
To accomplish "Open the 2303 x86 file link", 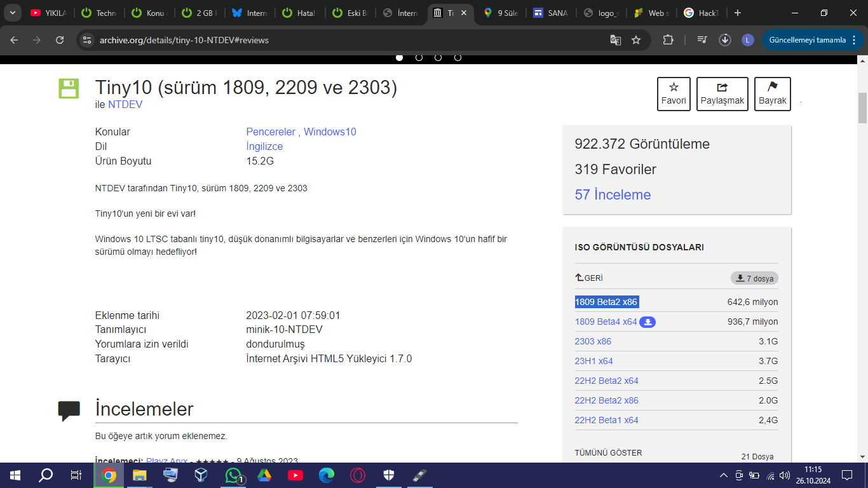I will 593,342.
